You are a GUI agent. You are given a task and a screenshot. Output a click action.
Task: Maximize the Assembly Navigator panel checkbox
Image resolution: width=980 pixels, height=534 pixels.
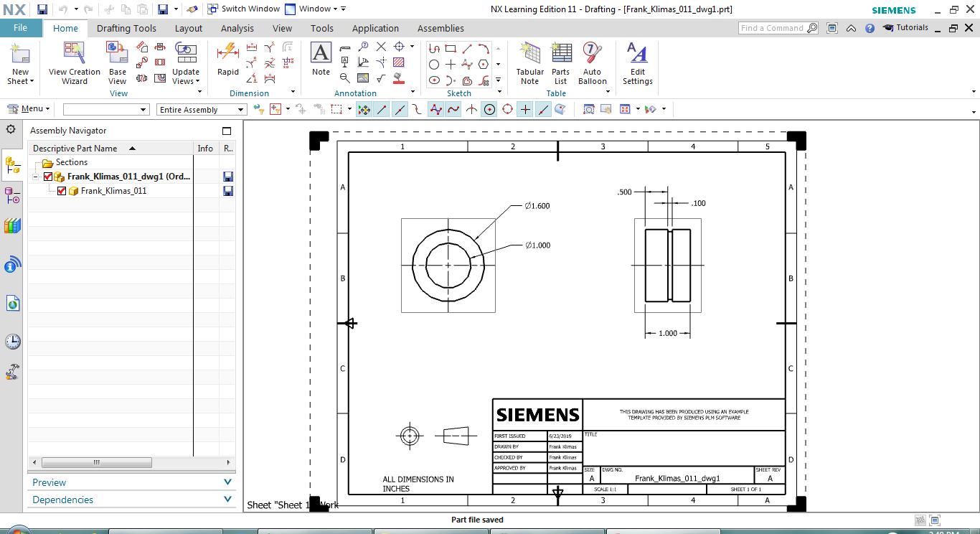coord(227,131)
